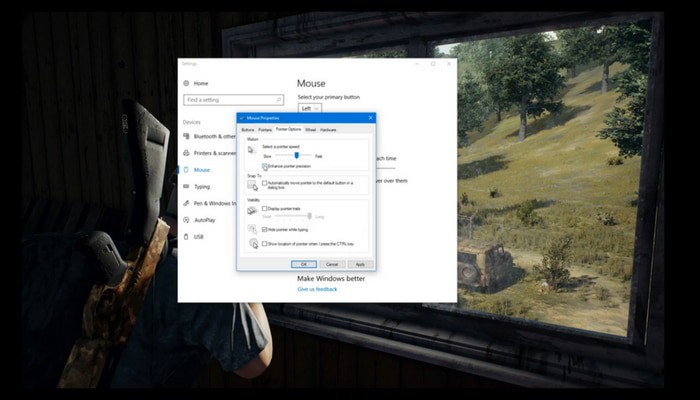Click the Find a setting search box
The image size is (700, 400).
233,100
